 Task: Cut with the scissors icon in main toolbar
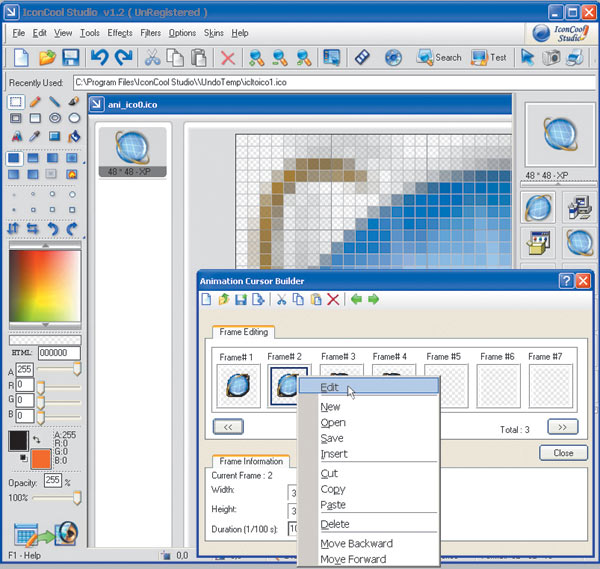(152, 58)
